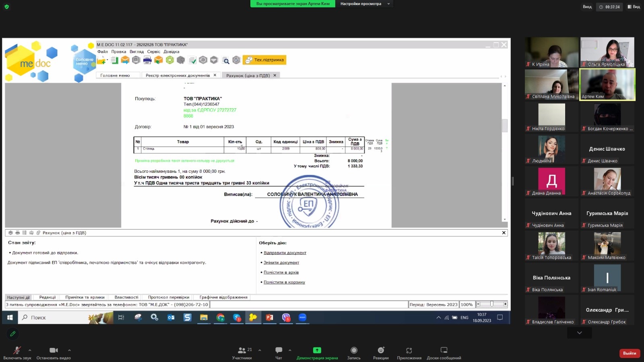This screenshot has width=644, height=362.
Task: Open the Правка menu
Action: (119, 52)
